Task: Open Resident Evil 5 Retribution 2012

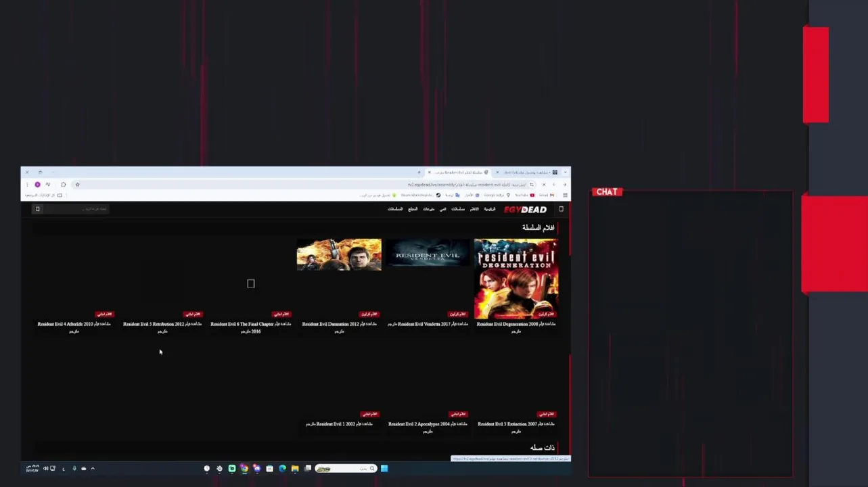Action: (x=162, y=327)
